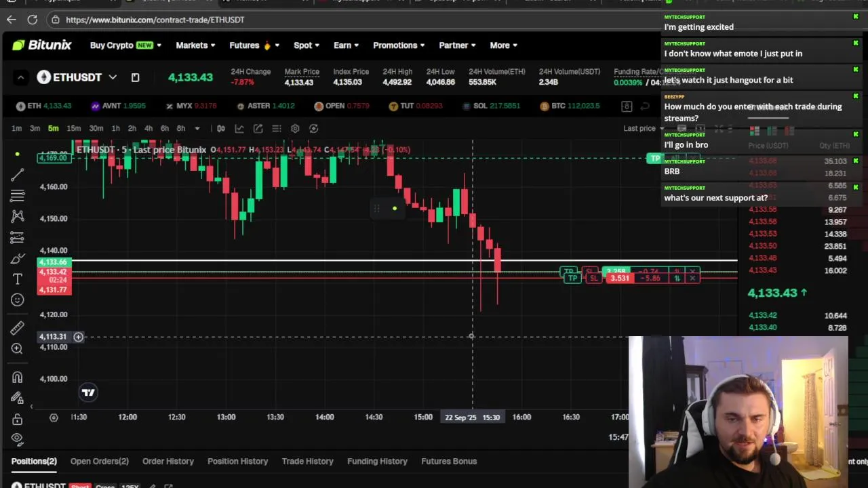The height and width of the screenshot is (488, 868).
Task: Open the long position forecasting tool
Action: tap(17, 238)
